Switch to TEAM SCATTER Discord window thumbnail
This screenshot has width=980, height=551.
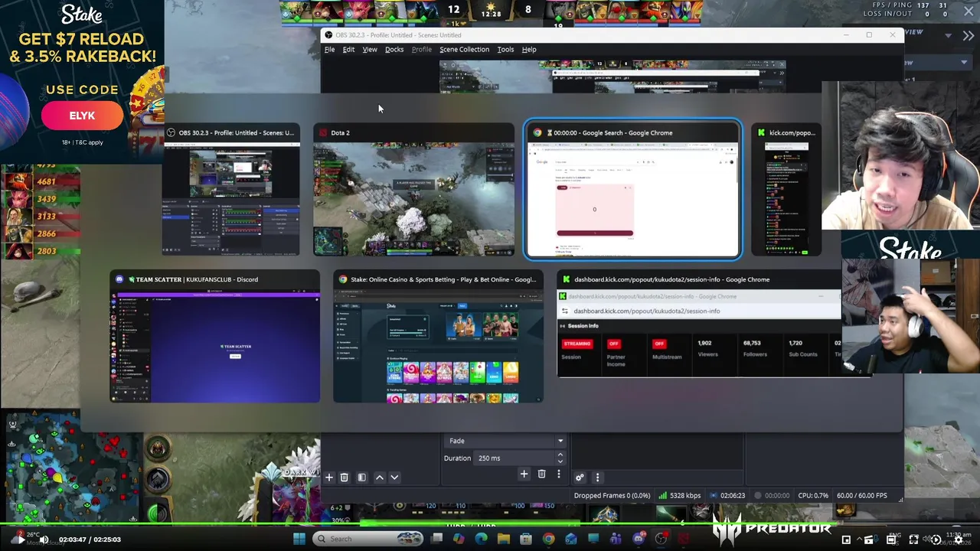click(215, 336)
